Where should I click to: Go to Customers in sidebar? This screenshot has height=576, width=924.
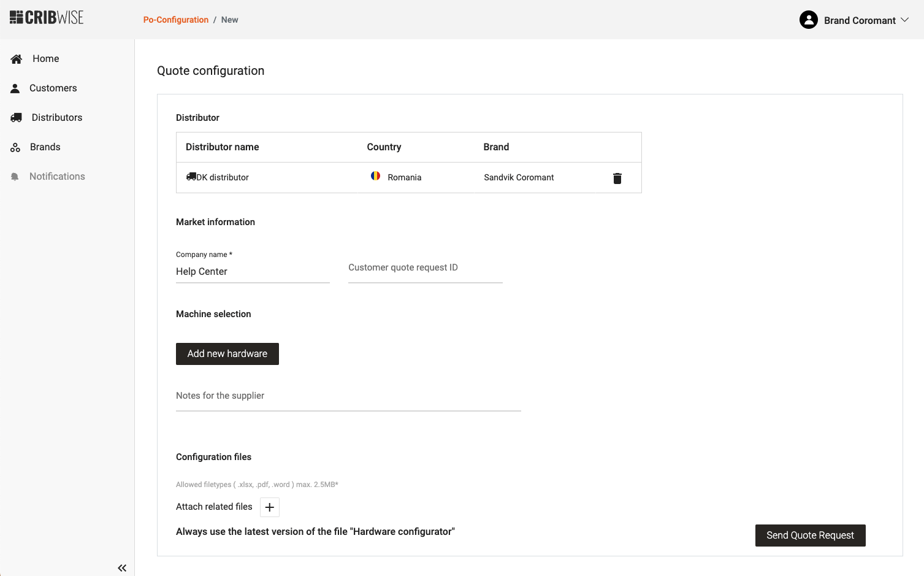click(53, 88)
